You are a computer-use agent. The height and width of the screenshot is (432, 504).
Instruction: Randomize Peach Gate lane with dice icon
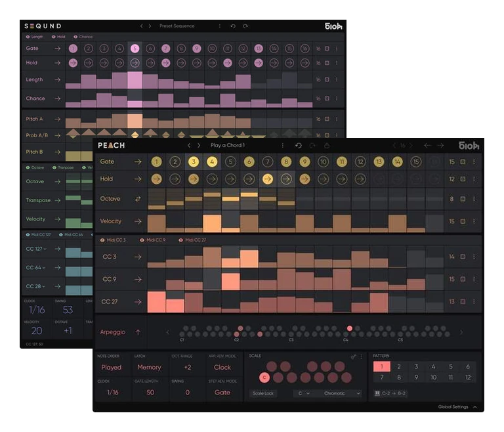pos(463,162)
